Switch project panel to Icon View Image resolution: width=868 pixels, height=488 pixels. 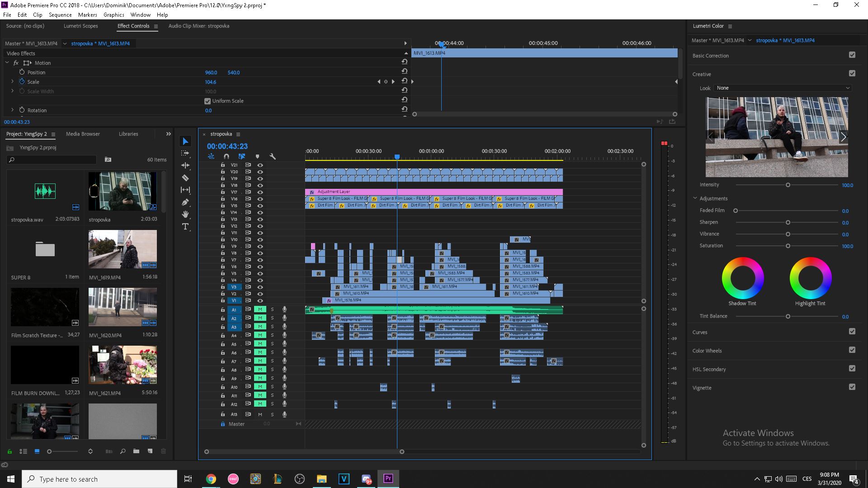tap(37, 451)
